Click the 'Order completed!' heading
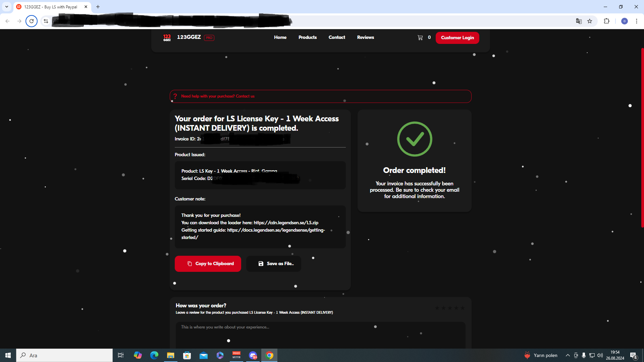This screenshot has width=644, height=362. point(414,171)
